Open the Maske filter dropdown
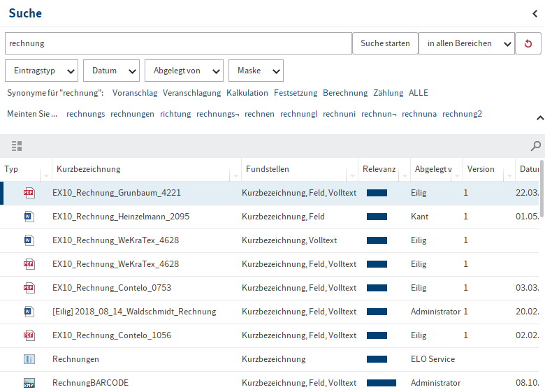This screenshot has width=545, height=392. pyautogui.click(x=256, y=71)
